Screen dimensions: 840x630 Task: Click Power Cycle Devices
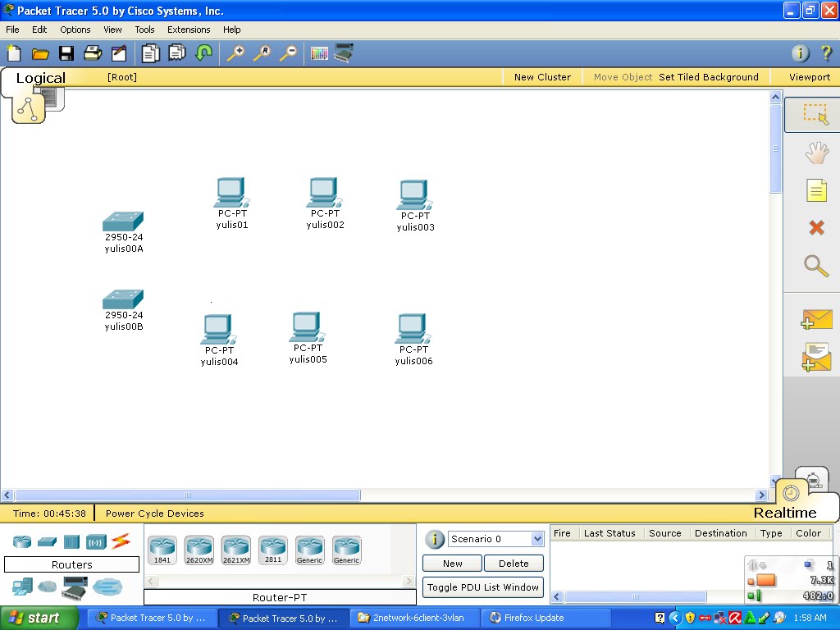(x=155, y=514)
